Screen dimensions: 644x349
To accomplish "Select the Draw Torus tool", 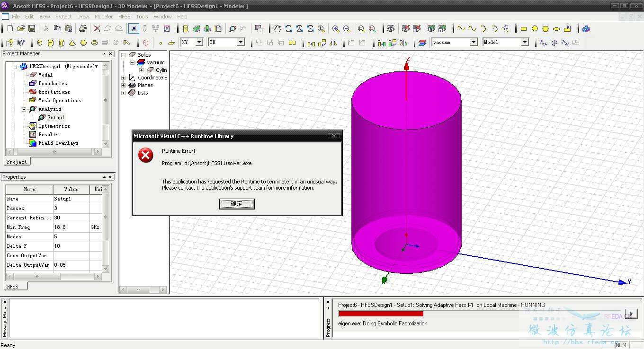I will (94, 43).
